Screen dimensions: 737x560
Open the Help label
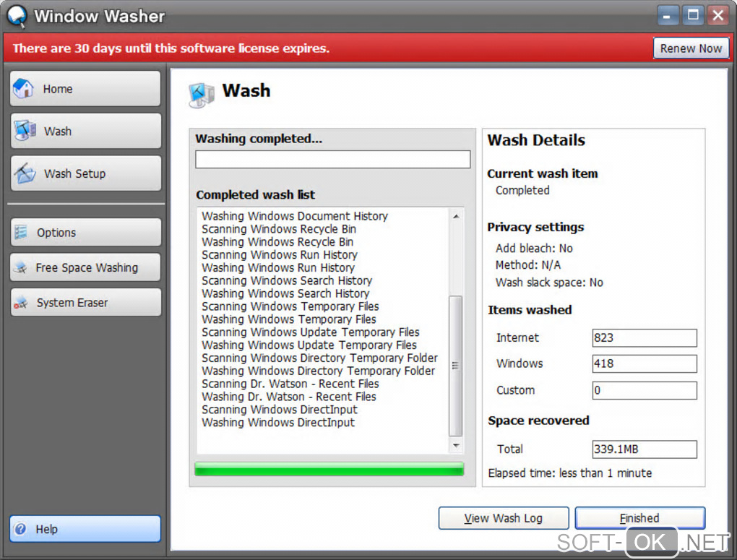46,529
